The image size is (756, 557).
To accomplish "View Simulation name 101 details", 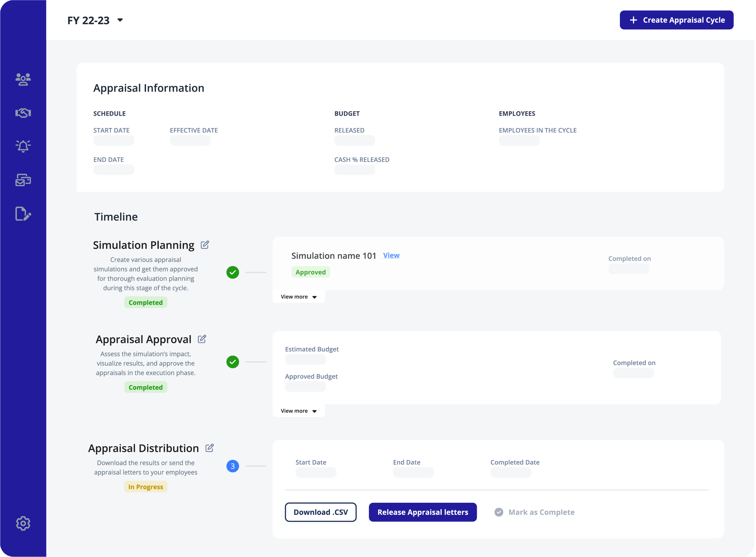I will (x=391, y=255).
